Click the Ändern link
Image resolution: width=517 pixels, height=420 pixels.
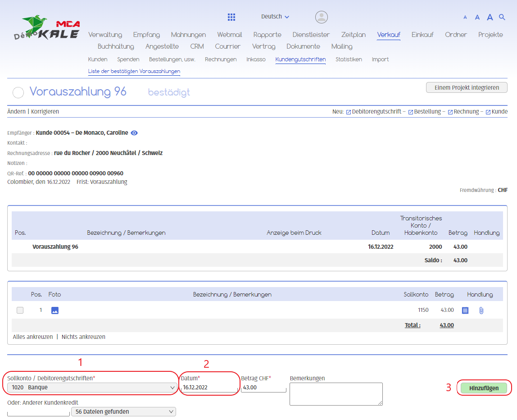(x=16, y=111)
